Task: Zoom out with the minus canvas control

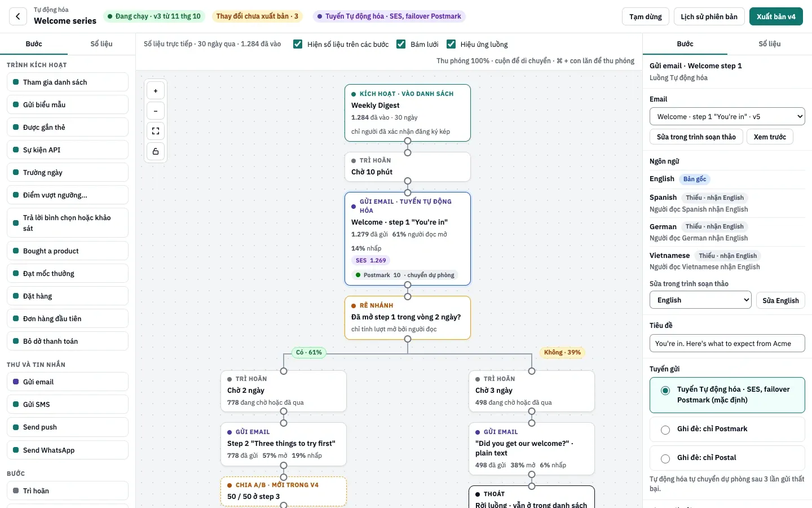Action: tap(156, 111)
